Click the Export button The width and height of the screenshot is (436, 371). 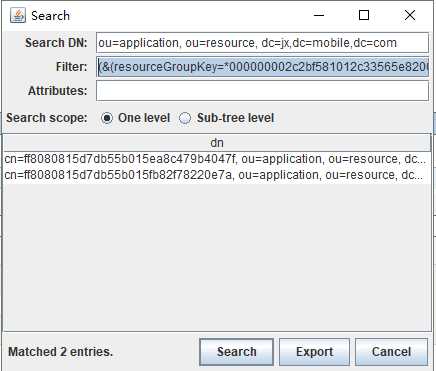coord(314,352)
